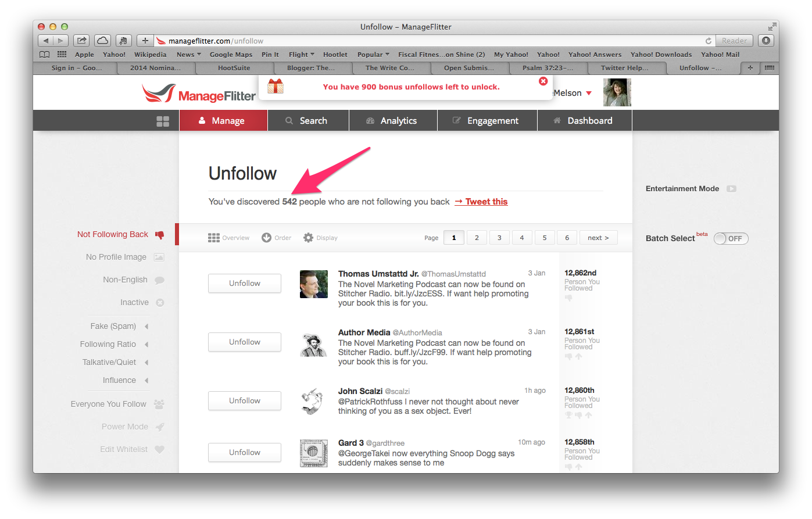The height and width of the screenshot is (519, 812).
Task: Open iCloud tabs cloud icon
Action: [x=102, y=41]
